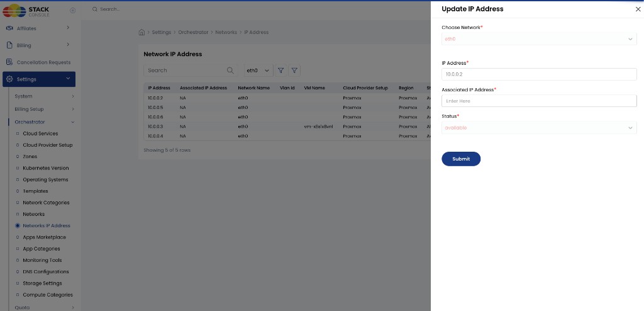
Task: Click the Region column header
Action: [406, 88]
